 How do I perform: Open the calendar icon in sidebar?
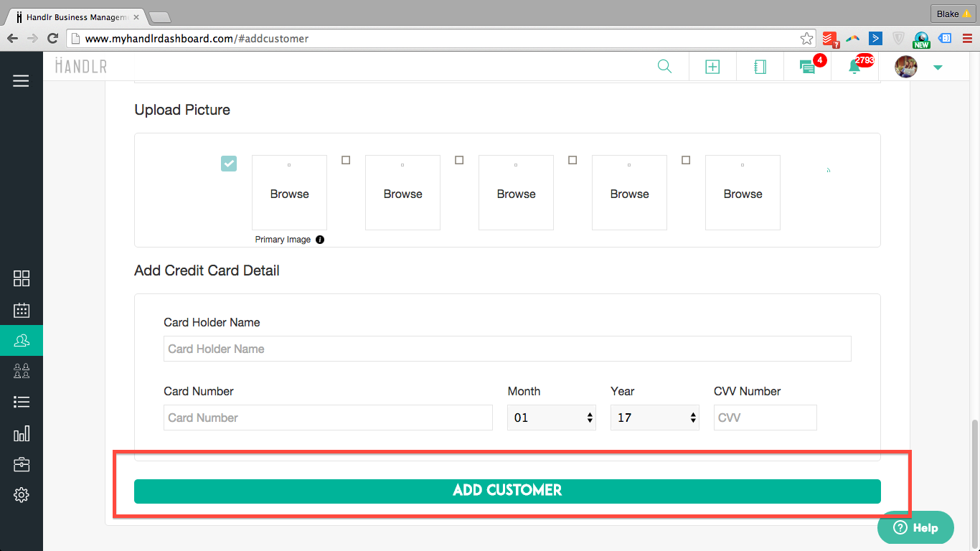(x=22, y=310)
